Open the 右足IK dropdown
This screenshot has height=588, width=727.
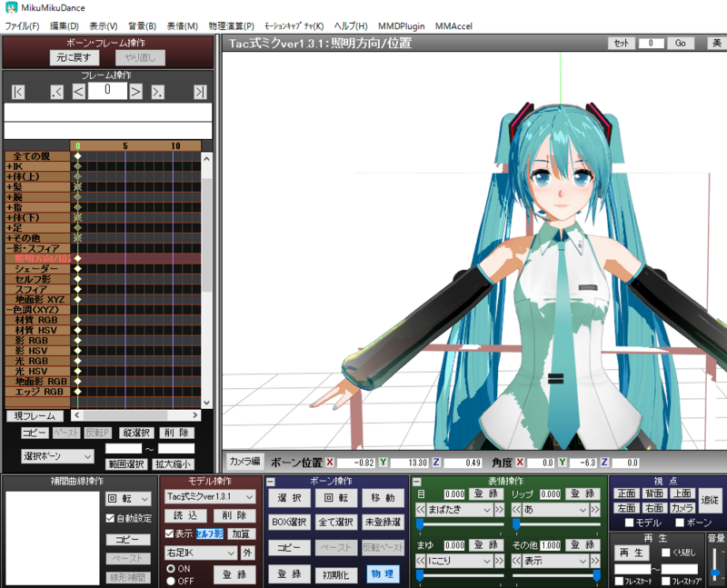(201, 553)
